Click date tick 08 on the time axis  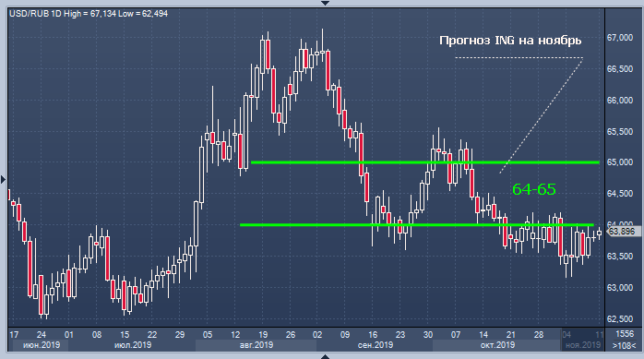click(x=97, y=335)
